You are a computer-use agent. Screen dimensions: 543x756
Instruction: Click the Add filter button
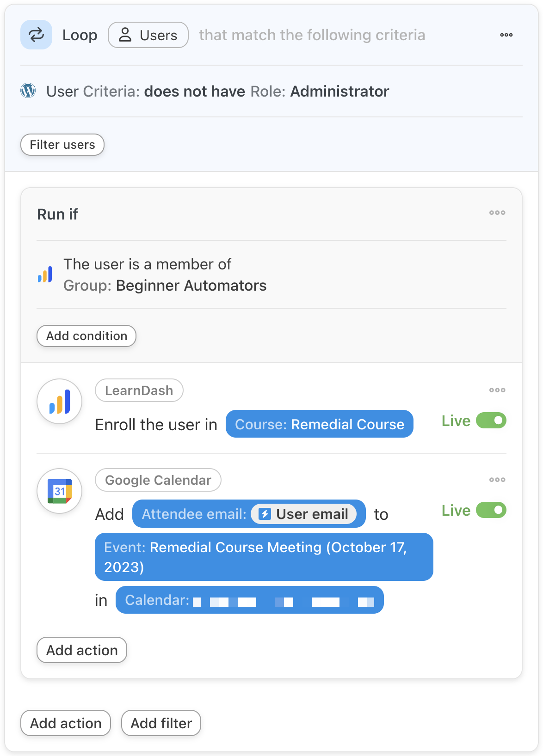coord(161,723)
